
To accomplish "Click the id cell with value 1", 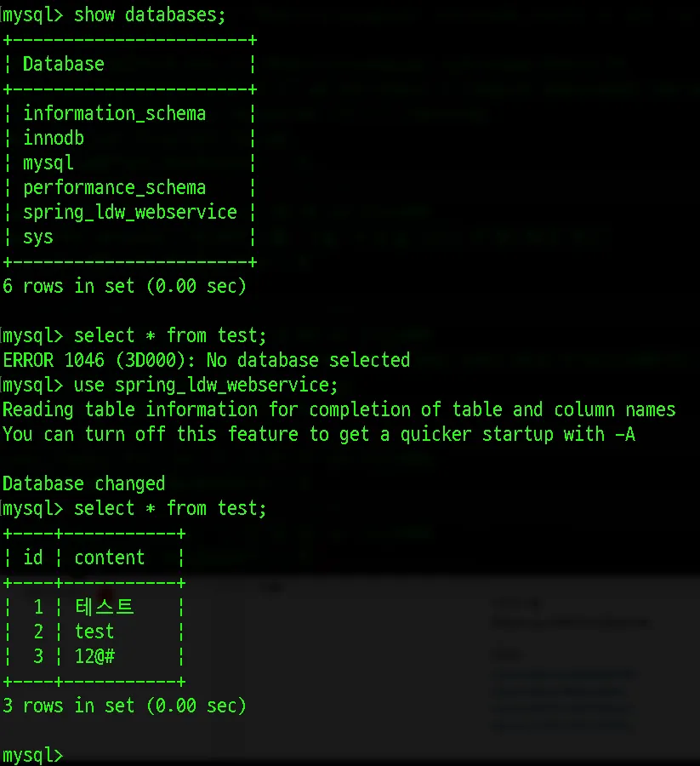I will 38,607.
